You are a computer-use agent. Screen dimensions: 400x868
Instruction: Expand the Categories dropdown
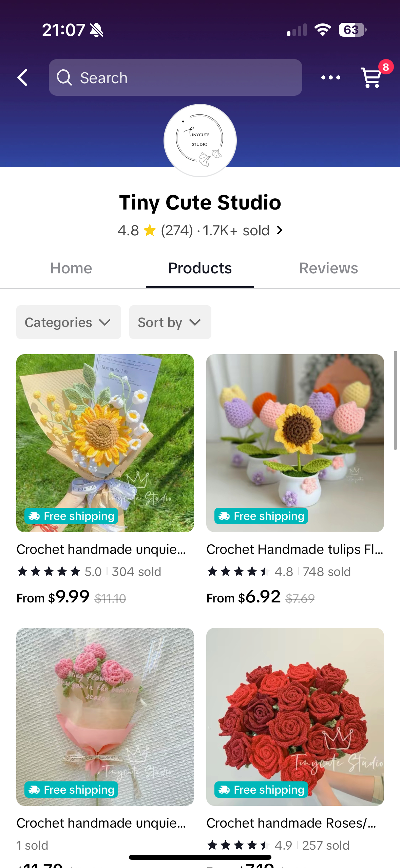coord(69,322)
